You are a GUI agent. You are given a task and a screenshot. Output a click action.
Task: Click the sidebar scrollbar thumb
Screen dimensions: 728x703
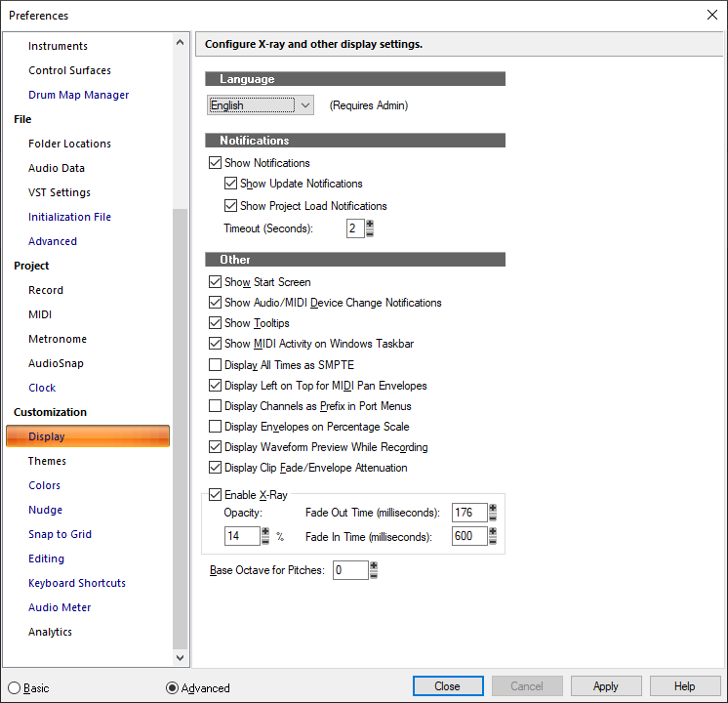pos(181,428)
